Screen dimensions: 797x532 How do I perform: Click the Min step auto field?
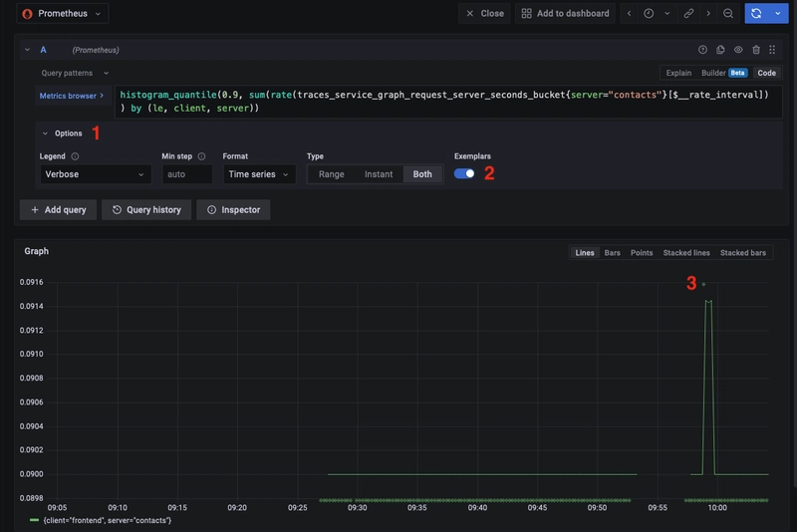[x=186, y=174]
